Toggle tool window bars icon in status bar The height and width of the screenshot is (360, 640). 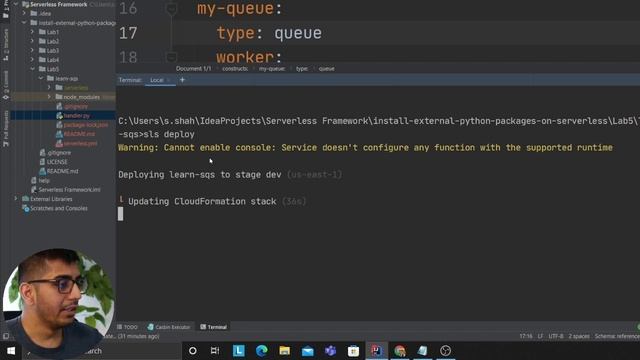pos(6,336)
